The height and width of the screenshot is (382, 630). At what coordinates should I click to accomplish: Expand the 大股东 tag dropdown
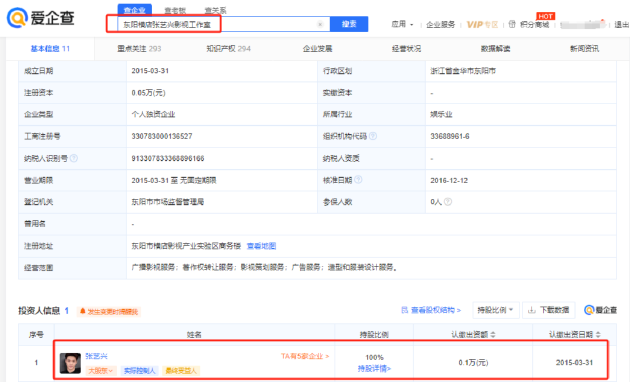[100, 370]
